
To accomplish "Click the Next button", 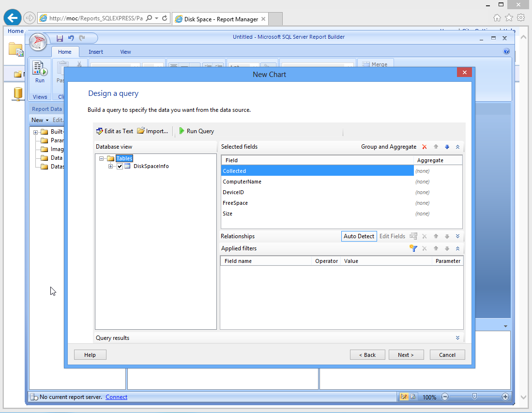I will click(406, 355).
